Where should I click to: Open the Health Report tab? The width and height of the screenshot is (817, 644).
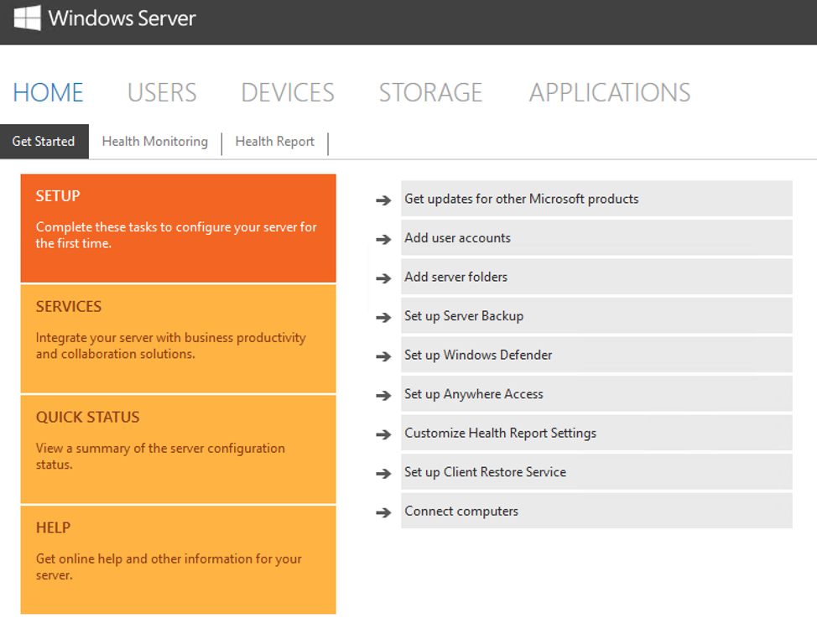tap(274, 142)
